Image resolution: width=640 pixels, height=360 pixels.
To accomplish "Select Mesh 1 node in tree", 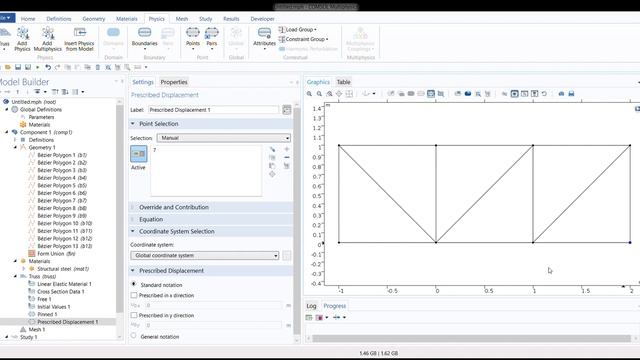I will coord(37,329).
